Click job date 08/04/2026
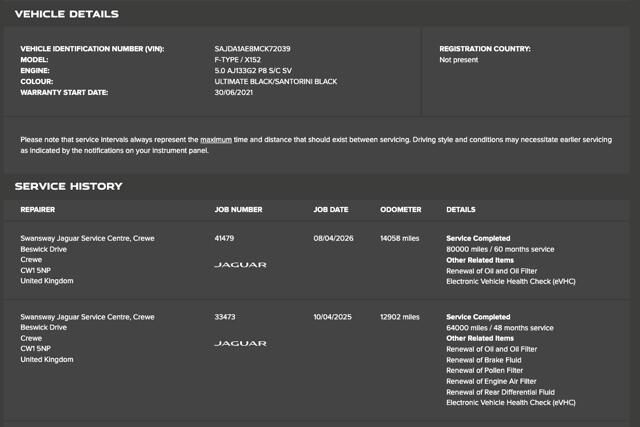640x427 pixels. click(333, 238)
